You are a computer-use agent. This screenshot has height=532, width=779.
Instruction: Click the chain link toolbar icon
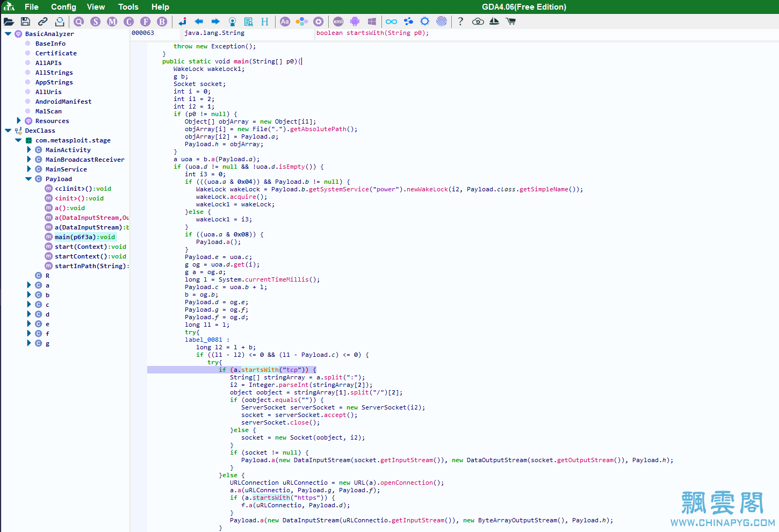click(42, 21)
